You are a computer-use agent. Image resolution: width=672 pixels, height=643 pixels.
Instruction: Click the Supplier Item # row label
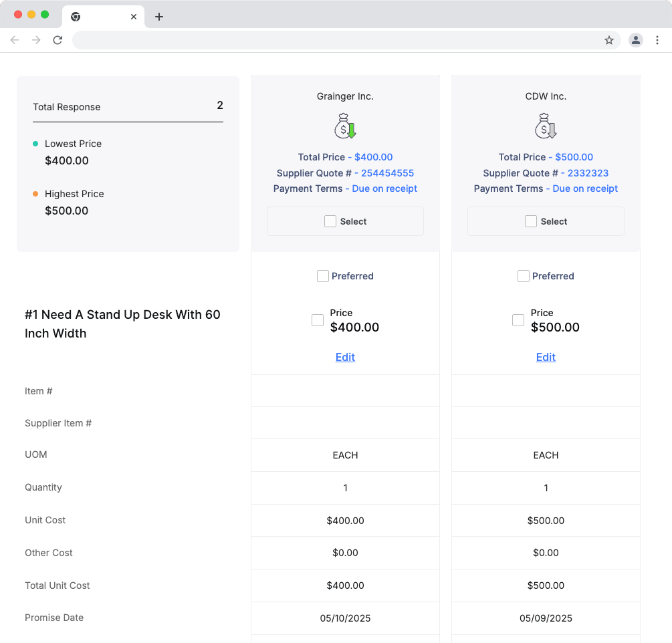(58, 423)
